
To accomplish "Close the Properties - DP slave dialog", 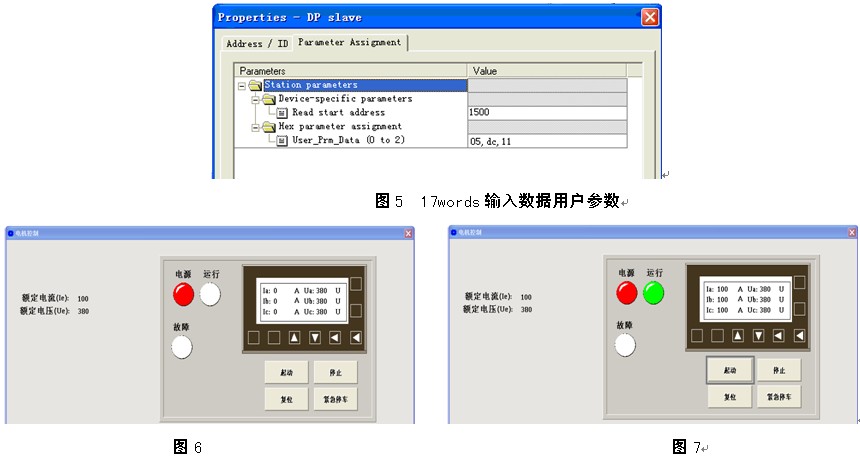I will 649,17.
